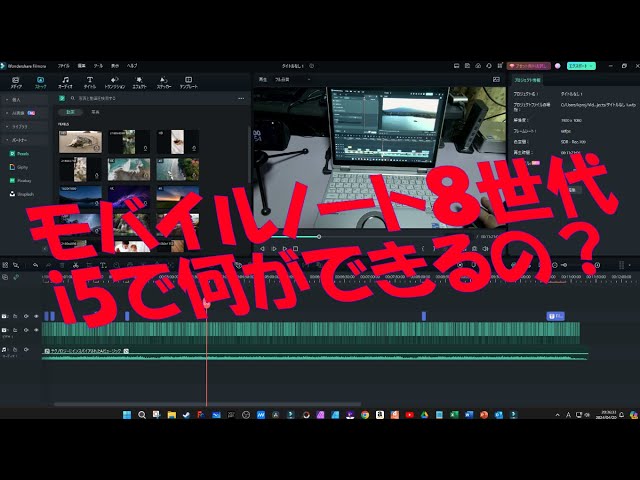The image size is (640, 480).
Task: Expand the Library category in sidebar
Action: [x=24, y=127]
